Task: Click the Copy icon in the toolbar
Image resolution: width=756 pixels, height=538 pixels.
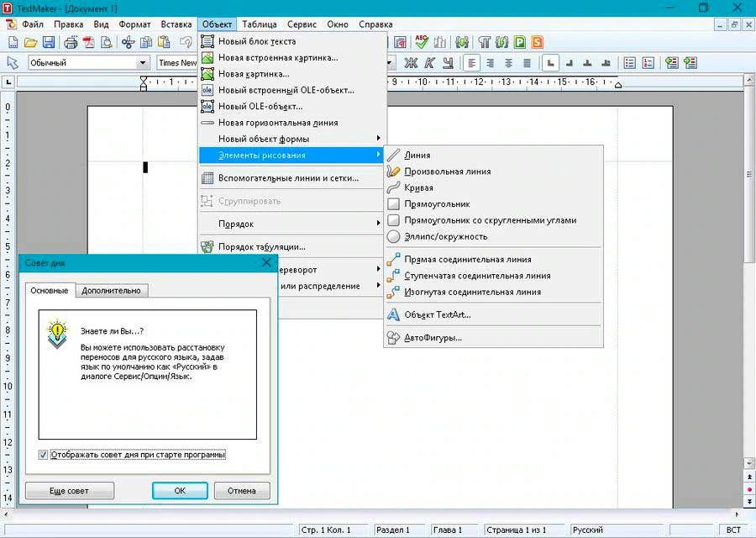Action: (x=146, y=43)
